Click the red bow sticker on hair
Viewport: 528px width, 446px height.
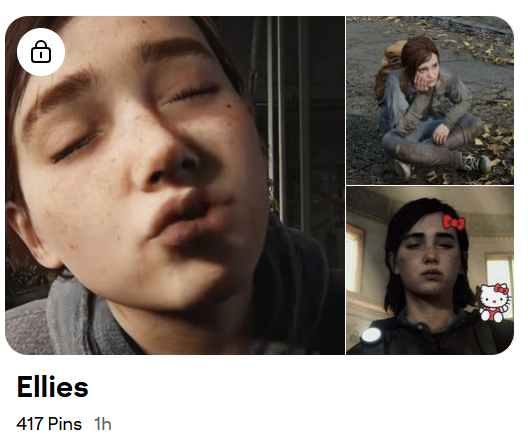click(454, 222)
